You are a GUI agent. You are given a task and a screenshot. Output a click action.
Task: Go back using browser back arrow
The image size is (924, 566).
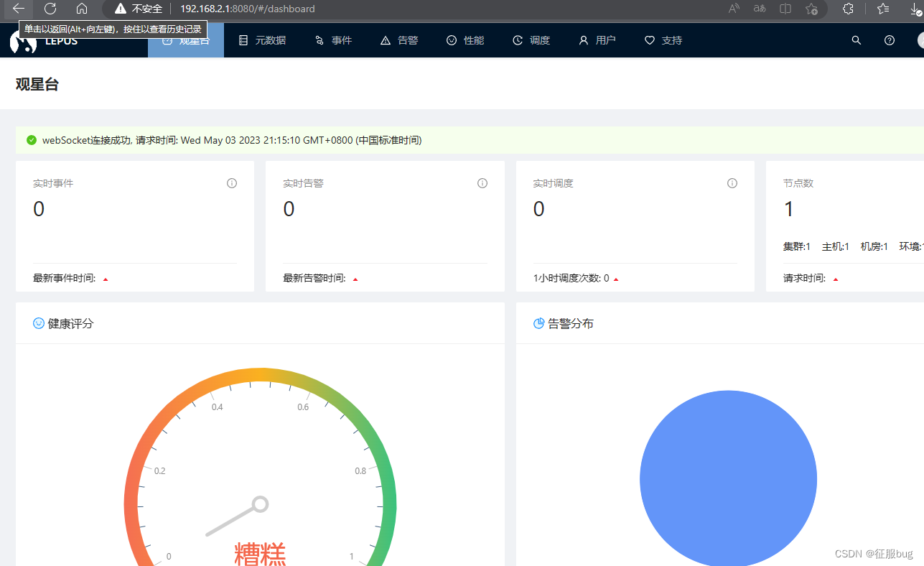(x=19, y=9)
